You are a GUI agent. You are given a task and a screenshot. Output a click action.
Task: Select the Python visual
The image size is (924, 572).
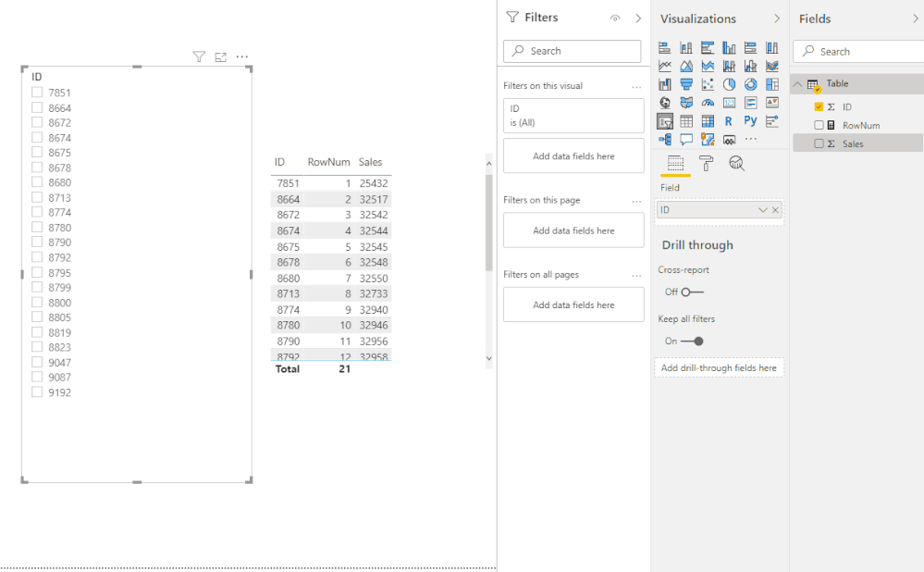pos(750,121)
